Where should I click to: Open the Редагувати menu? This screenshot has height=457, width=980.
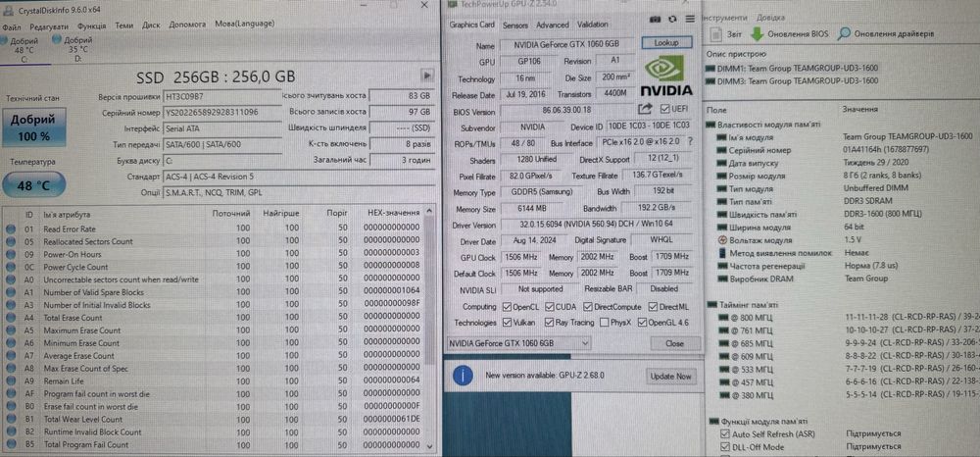point(49,26)
